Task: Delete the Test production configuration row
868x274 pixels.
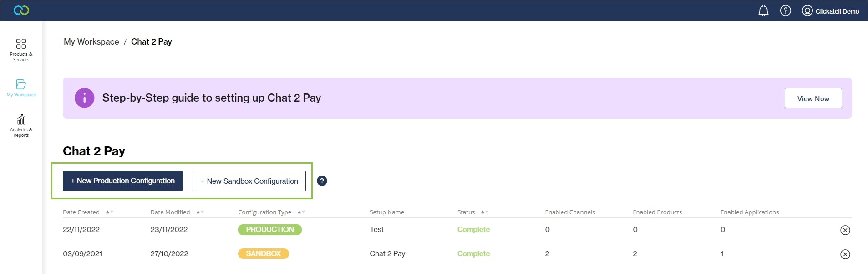Action: (845, 230)
